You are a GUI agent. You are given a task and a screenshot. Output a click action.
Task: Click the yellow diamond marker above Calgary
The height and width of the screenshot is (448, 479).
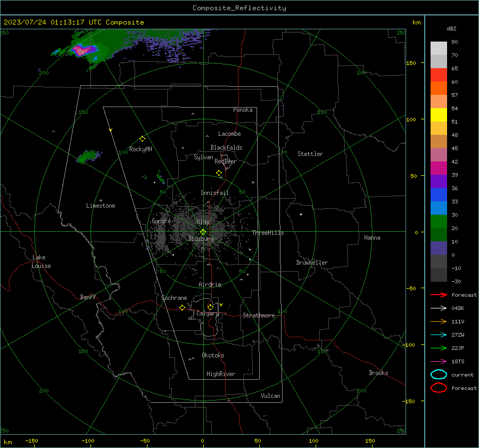(210, 307)
